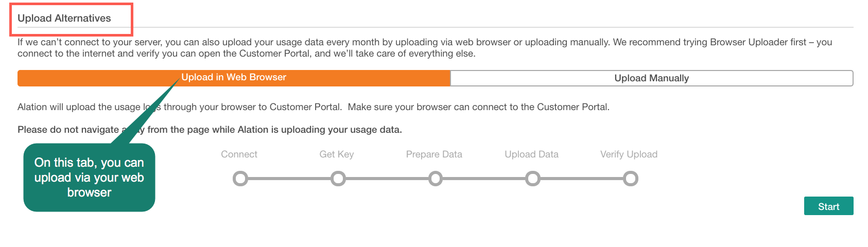This screenshot has height=247, width=868.
Task: Select the Get Key step circle
Action: pos(338,179)
